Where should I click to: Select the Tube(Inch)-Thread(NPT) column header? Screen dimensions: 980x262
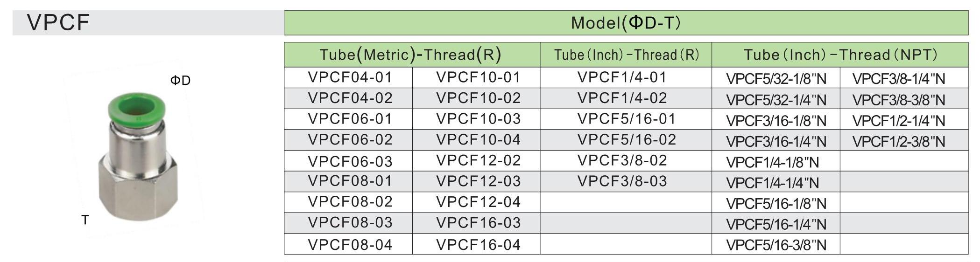(840, 55)
